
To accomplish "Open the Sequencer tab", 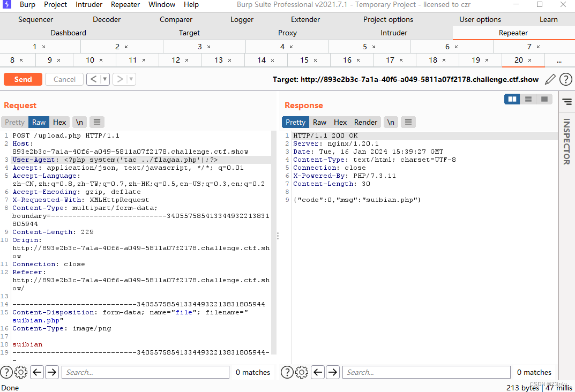I will tap(35, 19).
